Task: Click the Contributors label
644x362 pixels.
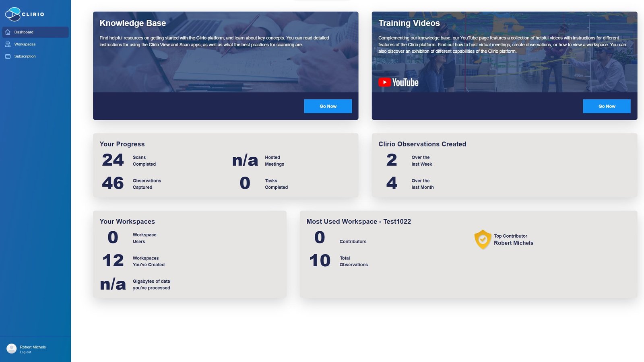Action: click(x=353, y=242)
